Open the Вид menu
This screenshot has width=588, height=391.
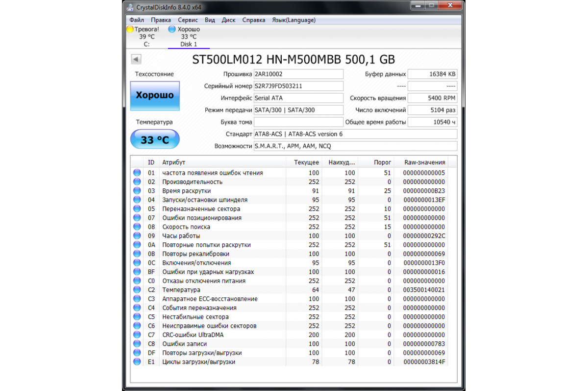(x=210, y=20)
